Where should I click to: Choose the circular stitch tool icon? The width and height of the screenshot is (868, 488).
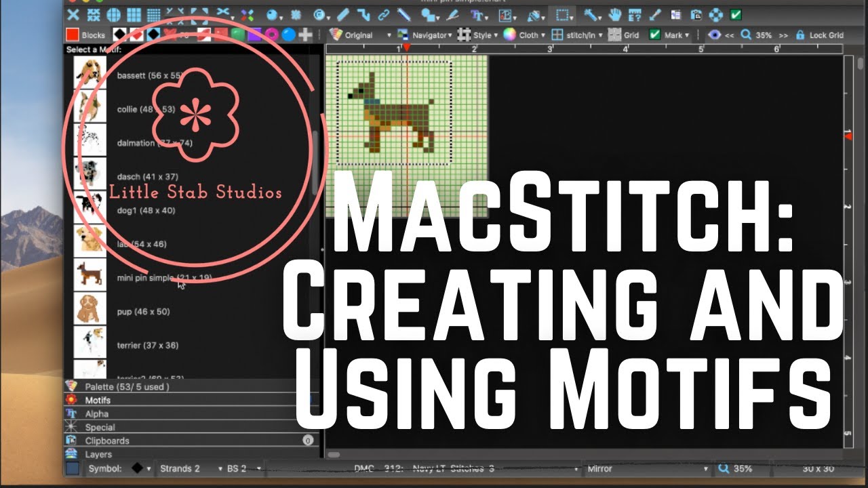click(x=113, y=15)
